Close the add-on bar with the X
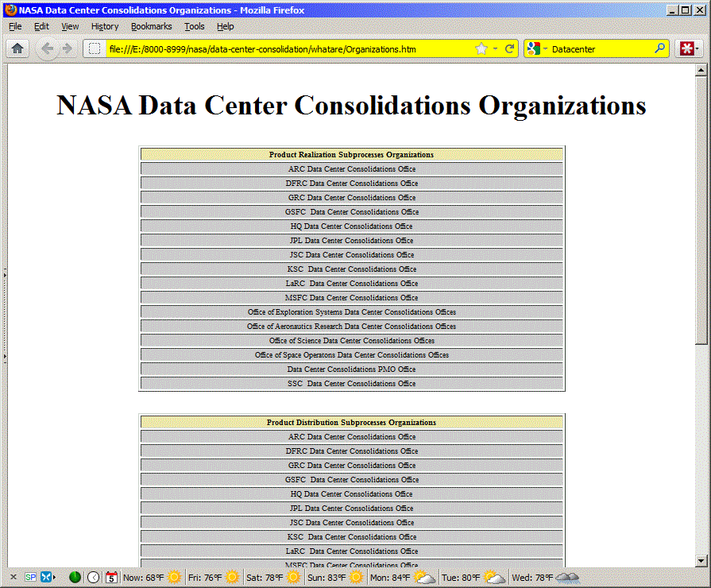 point(14,577)
